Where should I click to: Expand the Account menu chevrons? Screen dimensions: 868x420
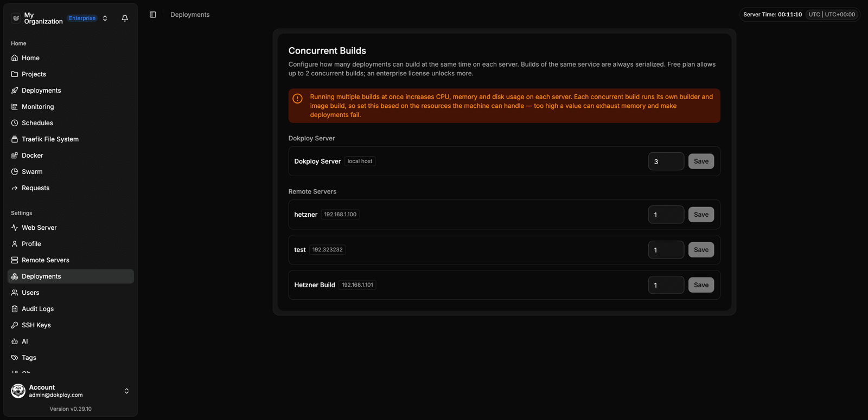(x=126, y=391)
